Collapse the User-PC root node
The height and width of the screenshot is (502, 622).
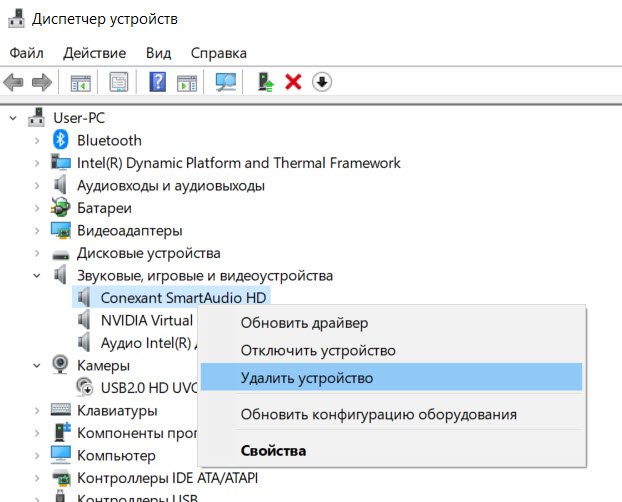[x=13, y=118]
